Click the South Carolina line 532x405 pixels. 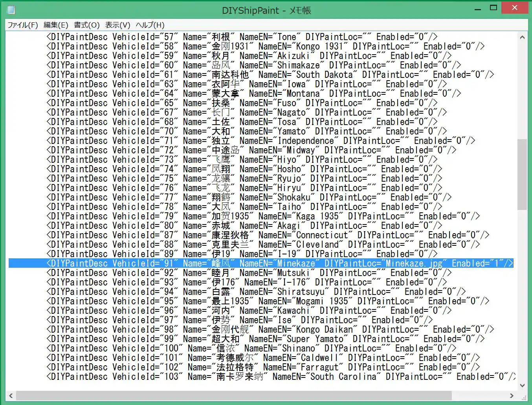(x=281, y=377)
